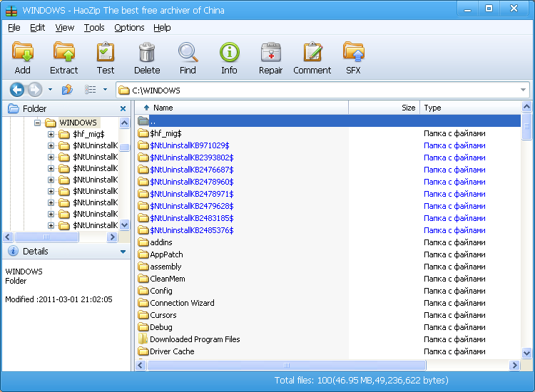The width and height of the screenshot is (535, 392).
Task: Collapse the WINDOWS tree node
Action: (38, 123)
